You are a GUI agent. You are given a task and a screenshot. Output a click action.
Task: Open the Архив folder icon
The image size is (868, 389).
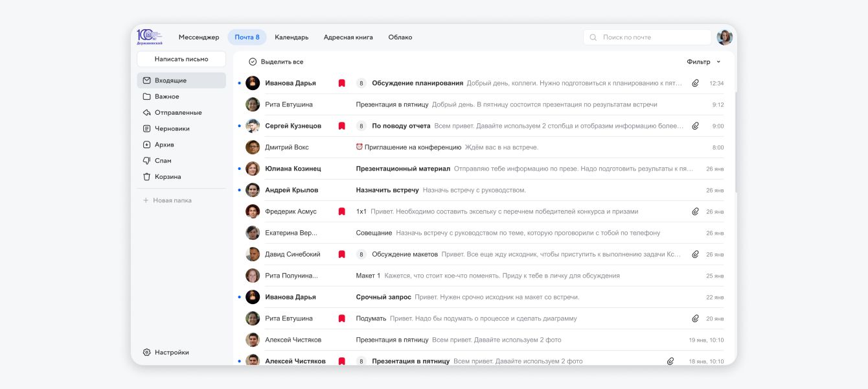tap(147, 145)
